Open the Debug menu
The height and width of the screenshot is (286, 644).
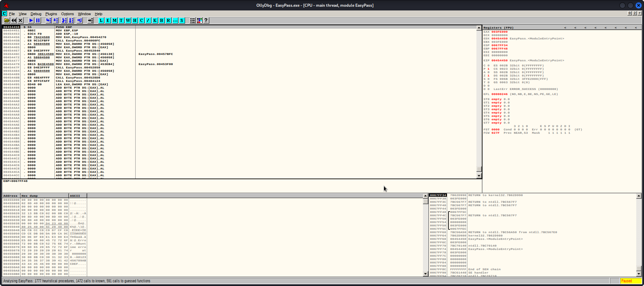tap(36, 14)
